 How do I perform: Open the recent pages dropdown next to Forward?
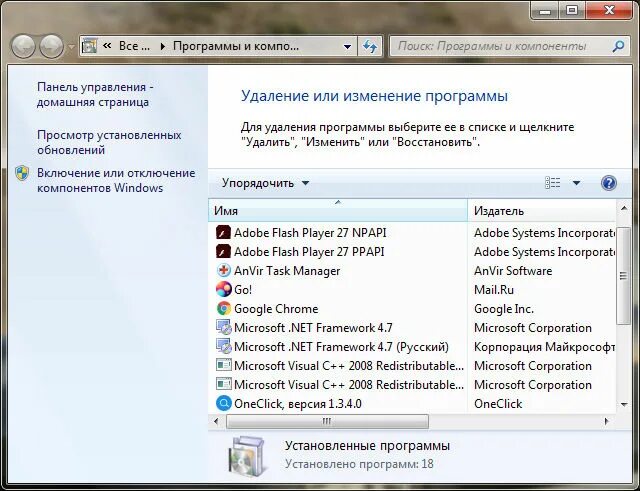tap(71, 47)
